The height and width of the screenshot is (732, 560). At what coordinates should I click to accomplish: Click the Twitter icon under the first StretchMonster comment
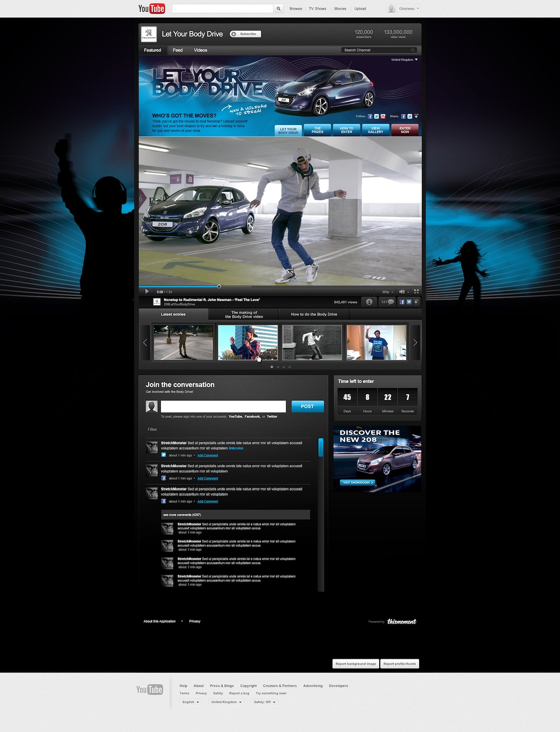164,455
